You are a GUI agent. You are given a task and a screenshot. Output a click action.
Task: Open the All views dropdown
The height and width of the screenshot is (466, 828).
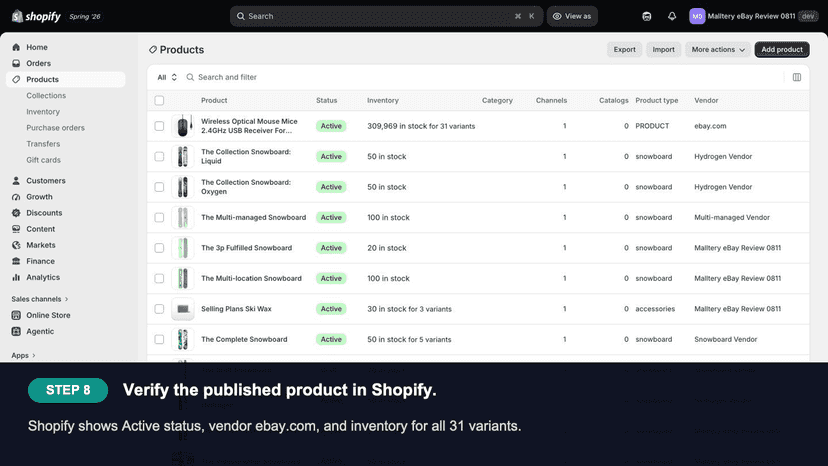(167, 77)
